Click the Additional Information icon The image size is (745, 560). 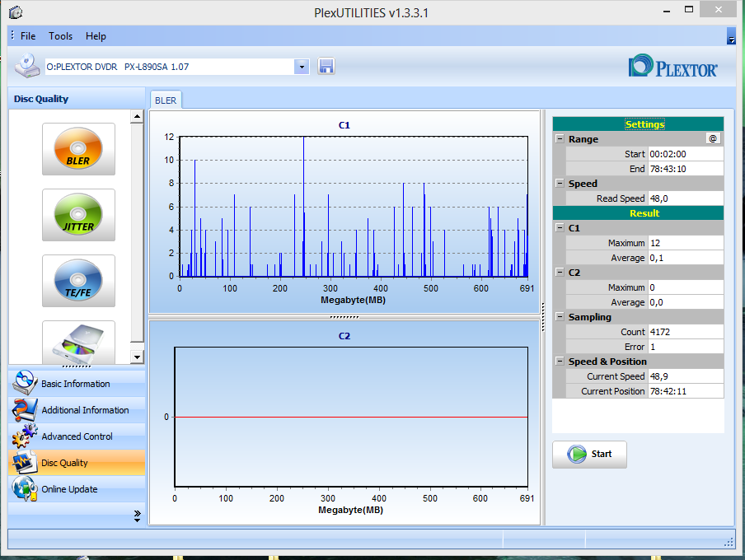(x=25, y=409)
